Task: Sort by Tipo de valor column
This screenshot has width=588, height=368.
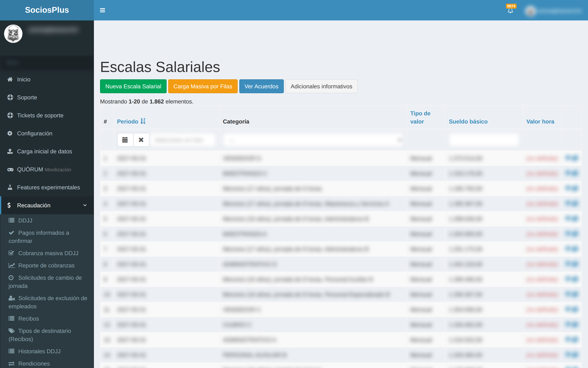Action: pyautogui.click(x=420, y=117)
